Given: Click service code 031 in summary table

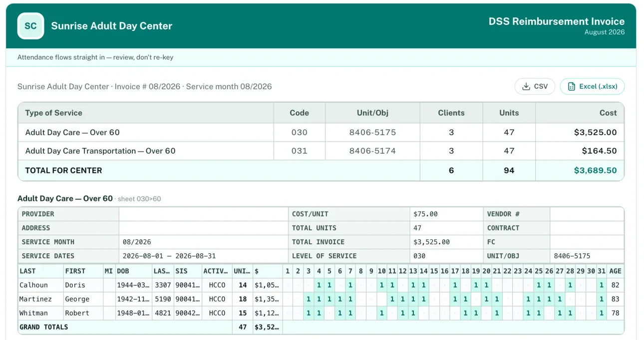Looking at the screenshot, I should 299,151.
